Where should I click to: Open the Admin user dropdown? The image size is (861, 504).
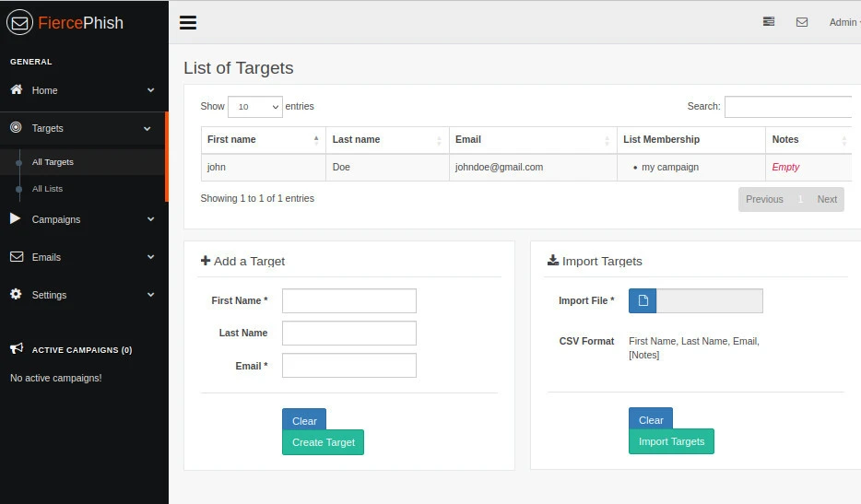(843, 22)
